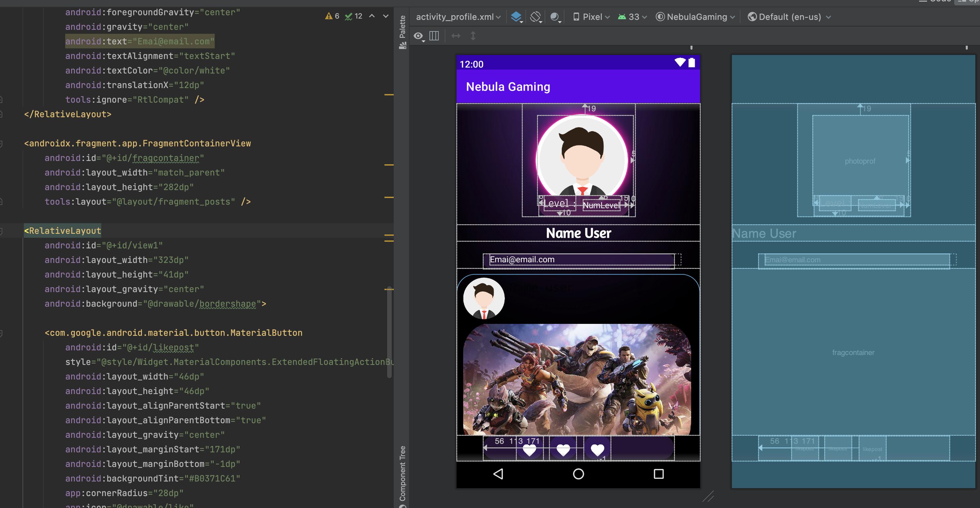Open the Design Surface layers selector
The height and width of the screenshot is (508, 980).
pyautogui.click(x=516, y=17)
